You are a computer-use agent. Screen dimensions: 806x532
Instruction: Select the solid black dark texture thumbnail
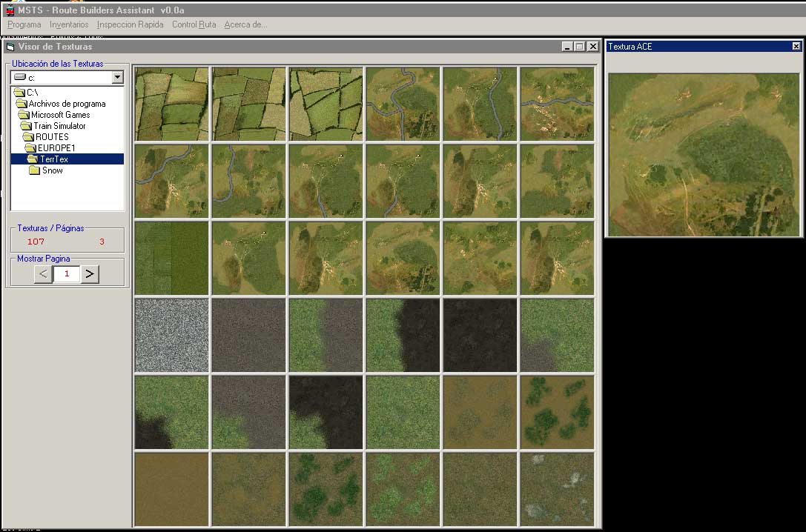coord(480,334)
